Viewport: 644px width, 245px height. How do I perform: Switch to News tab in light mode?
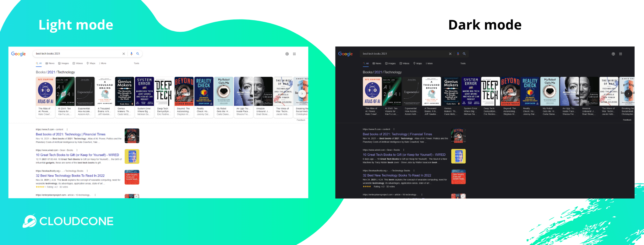click(50, 63)
